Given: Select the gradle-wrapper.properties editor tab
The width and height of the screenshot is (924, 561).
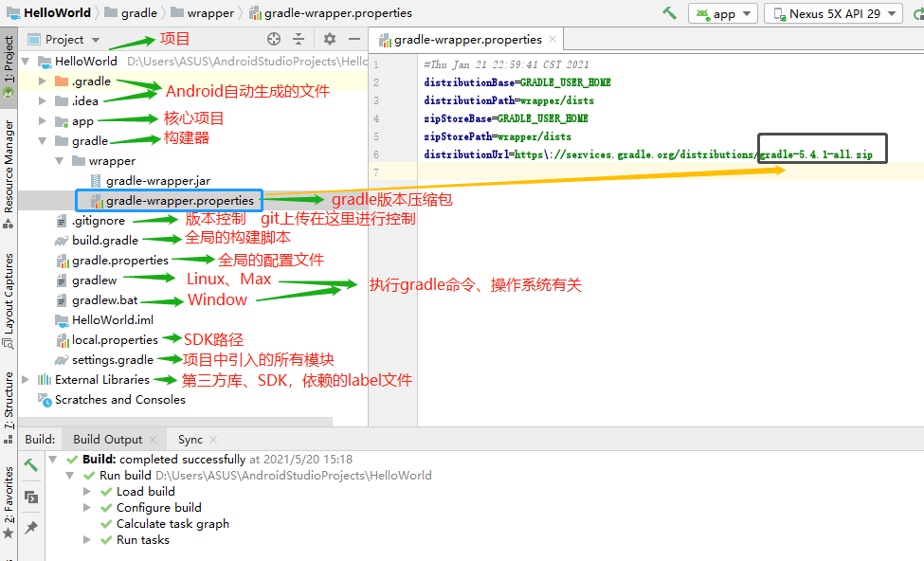Looking at the screenshot, I should [467, 40].
